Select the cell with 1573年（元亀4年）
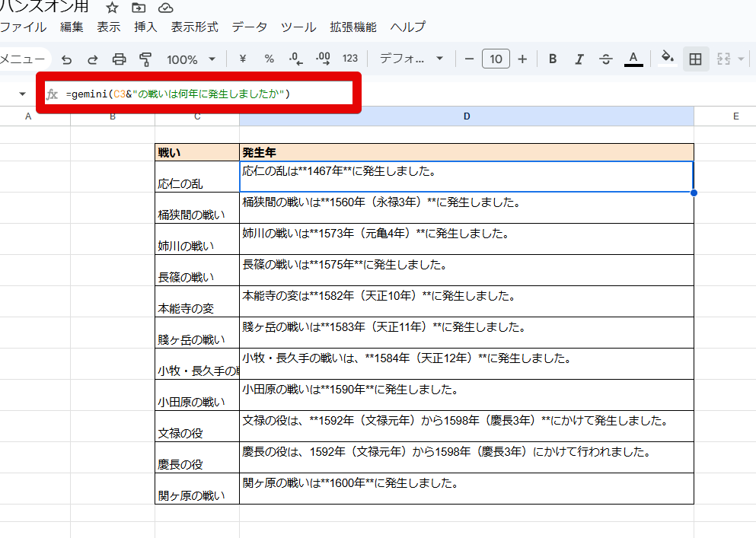The width and height of the screenshot is (756, 538). click(467, 239)
